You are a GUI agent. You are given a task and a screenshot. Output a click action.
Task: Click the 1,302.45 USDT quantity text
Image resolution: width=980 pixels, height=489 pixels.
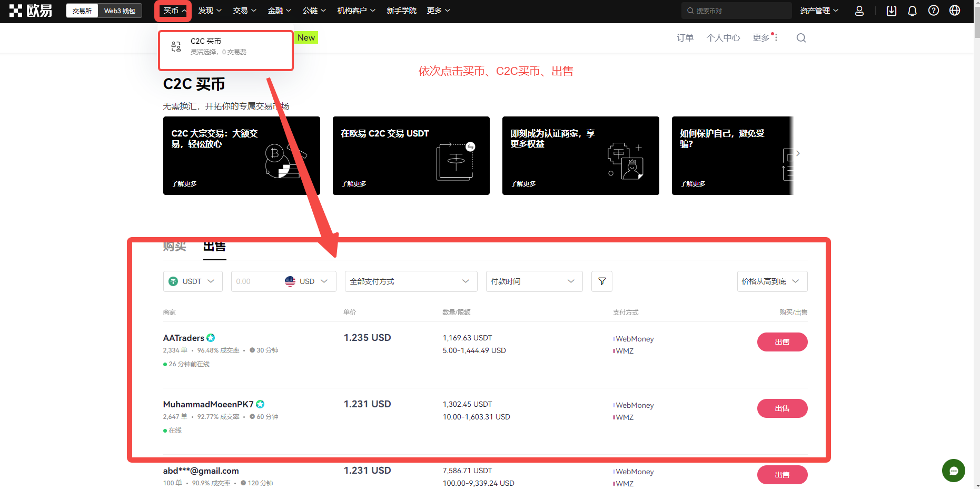pyautogui.click(x=467, y=404)
